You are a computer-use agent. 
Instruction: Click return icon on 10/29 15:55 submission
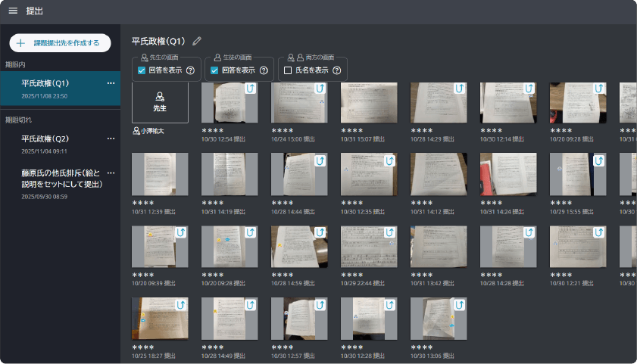coord(599,160)
